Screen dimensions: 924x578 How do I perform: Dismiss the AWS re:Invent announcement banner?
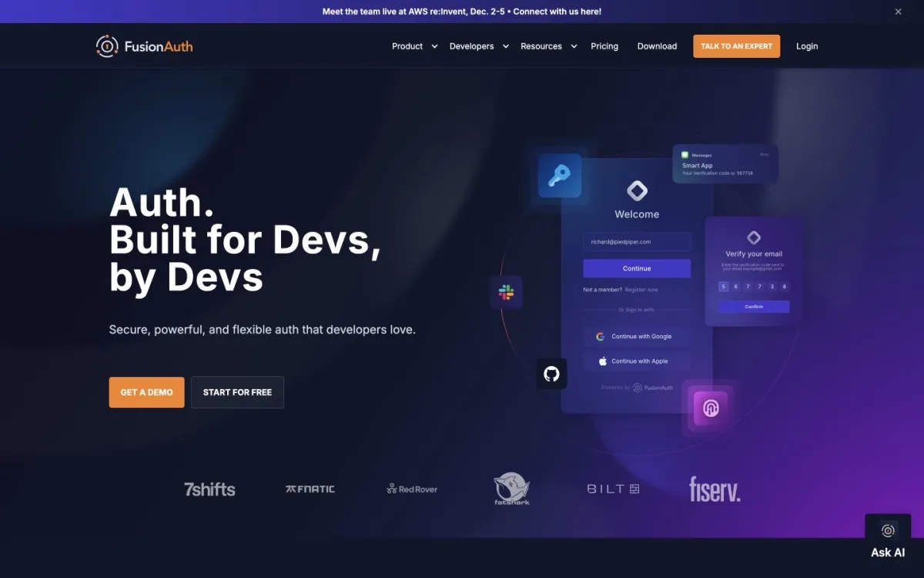pos(898,12)
